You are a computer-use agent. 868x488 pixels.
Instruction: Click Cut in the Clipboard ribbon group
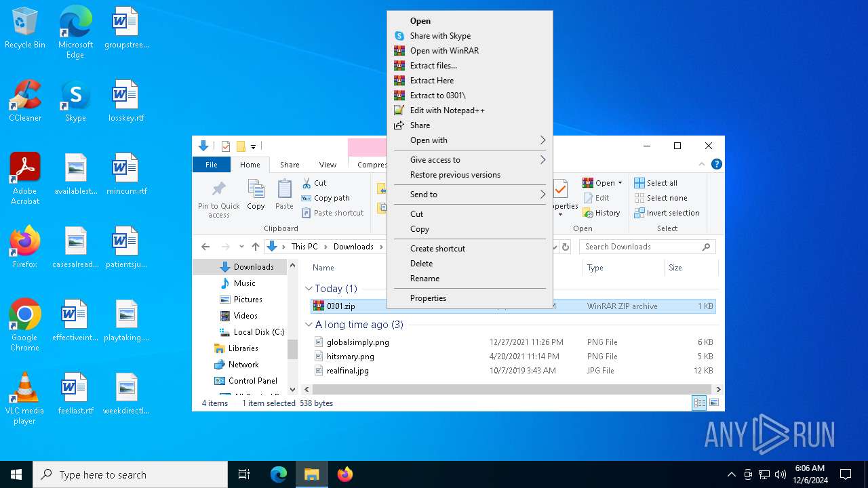(314, 183)
